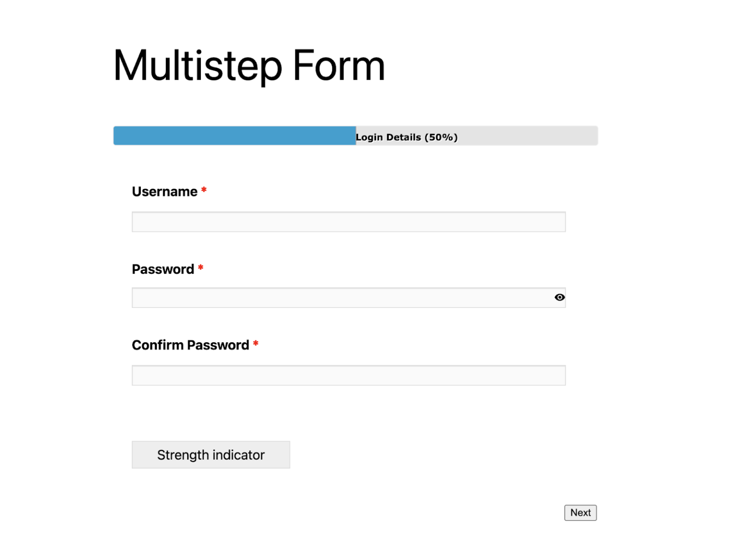Click the Login Details (50%) progress label
The height and width of the screenshot is (556, 756).
click(407, 137)
